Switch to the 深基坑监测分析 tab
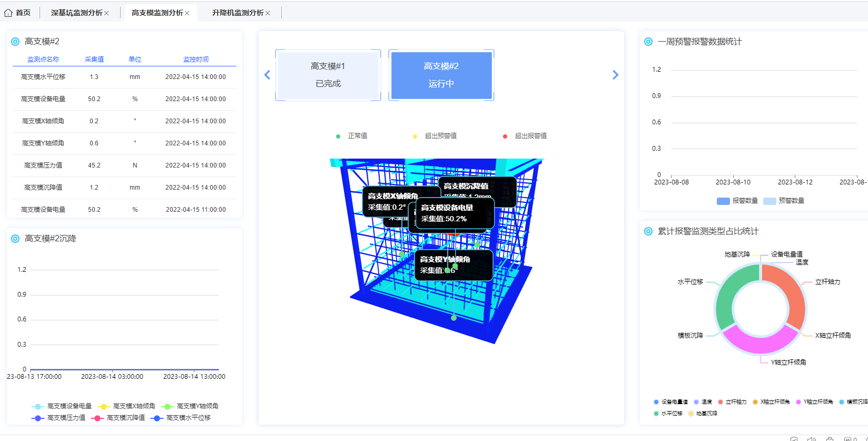This screenshot has height=441, width=868. [77, 13]
